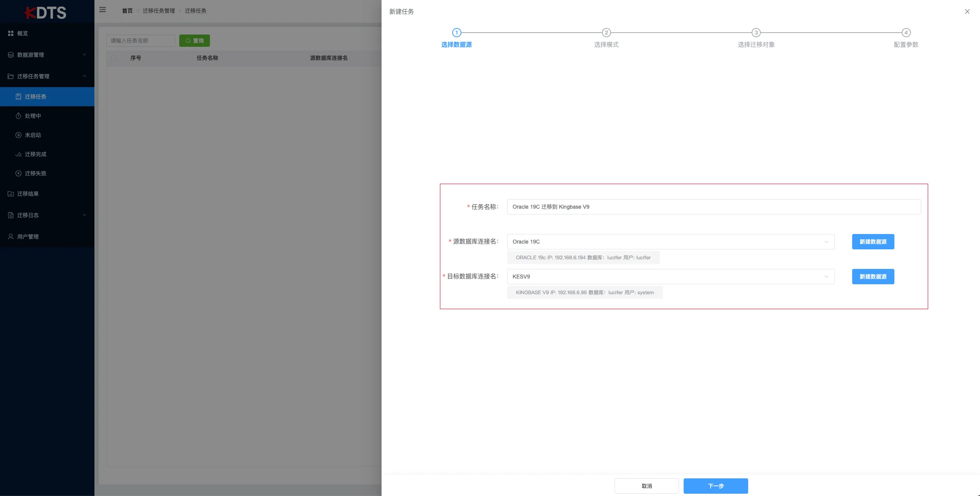Select the 处理中 task status icon
The height and width of the screenshot is (496, 980).
[18, 116]
